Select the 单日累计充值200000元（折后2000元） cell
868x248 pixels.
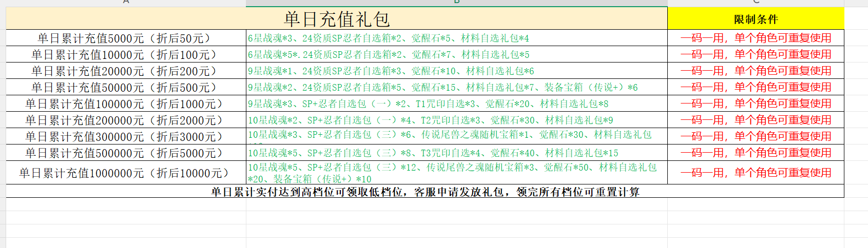pos(126,120)
